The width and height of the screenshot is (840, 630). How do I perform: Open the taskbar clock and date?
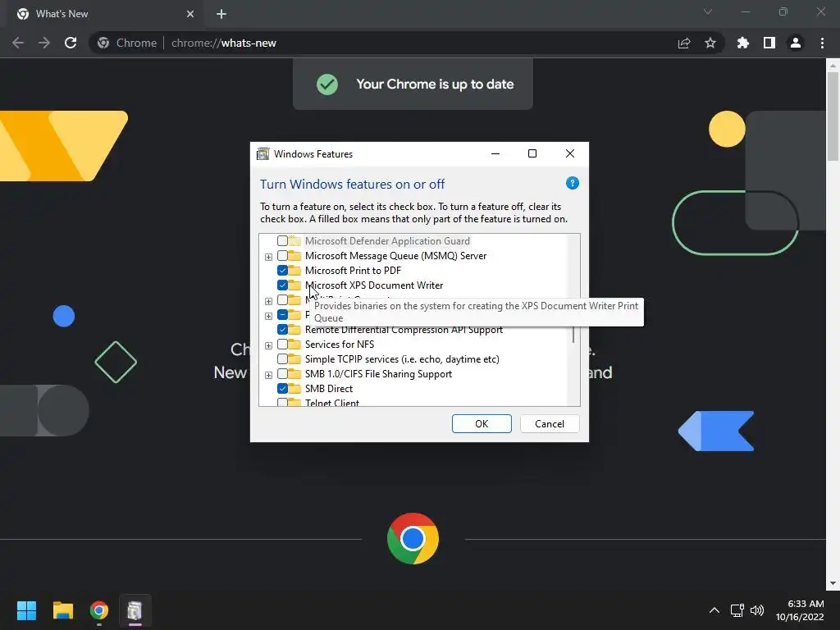[800, 610]
